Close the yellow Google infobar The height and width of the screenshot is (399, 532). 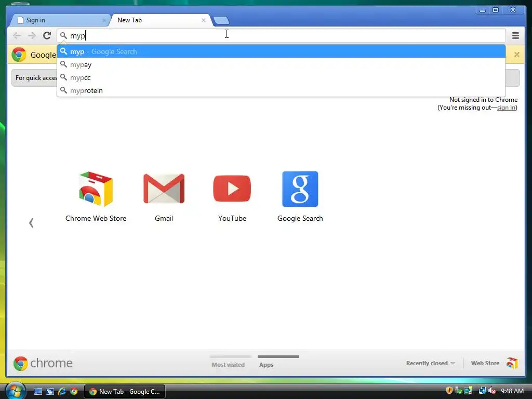516,55
